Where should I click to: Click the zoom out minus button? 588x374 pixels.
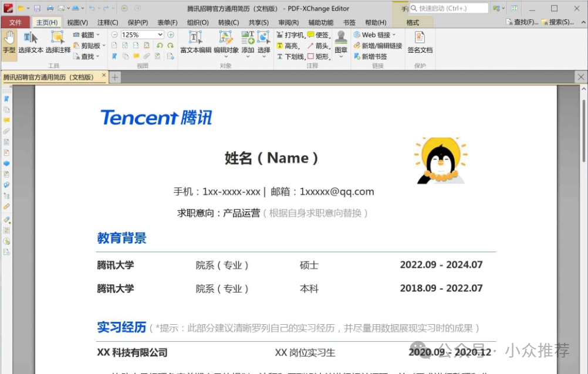click(x=114, y=35)
